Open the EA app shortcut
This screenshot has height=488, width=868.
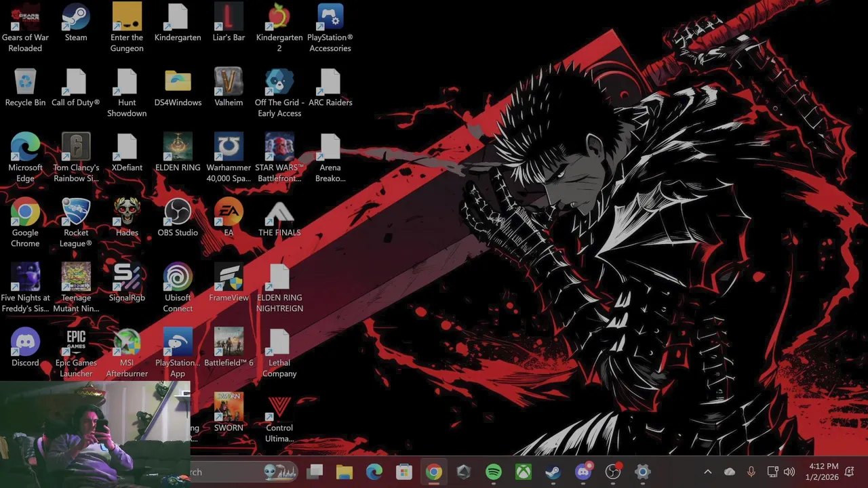(x=229, y=218)
